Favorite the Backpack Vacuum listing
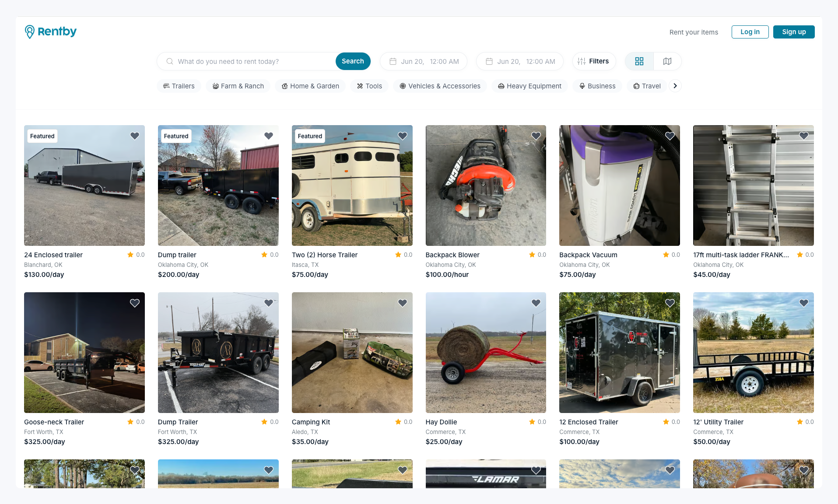The width and height of the screenshot is (838, 504). [670, 136]
